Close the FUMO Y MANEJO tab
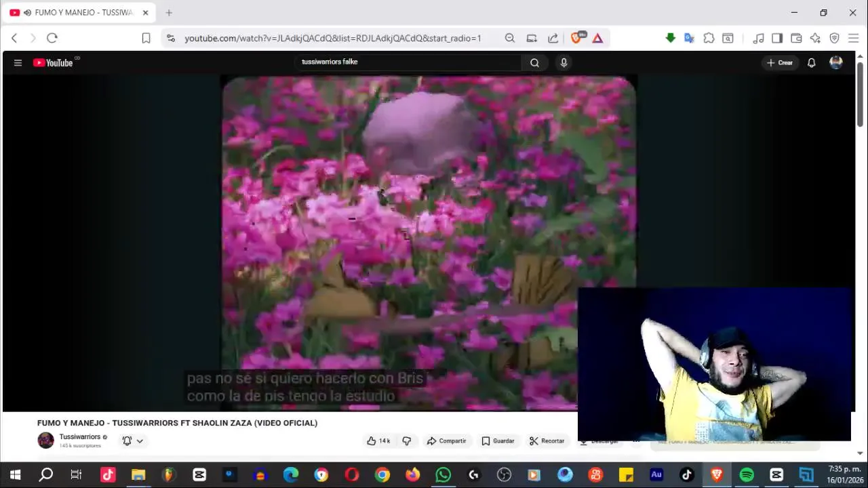868x488 pixels. [145, 13]
